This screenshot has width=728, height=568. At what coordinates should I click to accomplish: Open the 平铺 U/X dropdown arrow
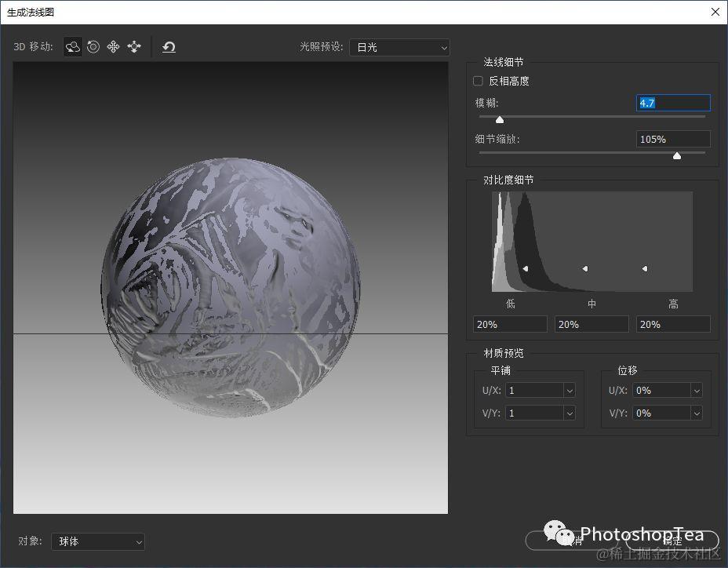click(x=570, y=391)
